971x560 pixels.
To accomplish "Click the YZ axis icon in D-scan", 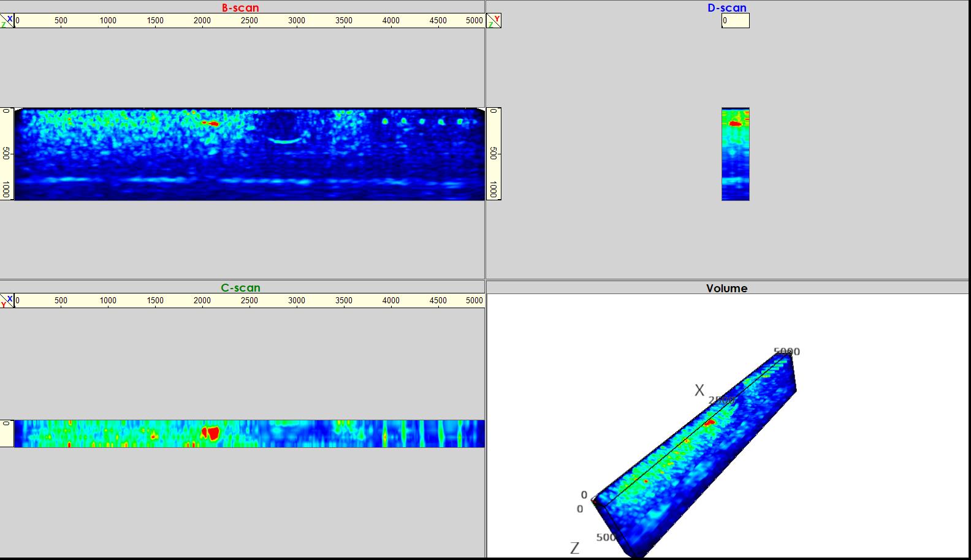I will point(493,21).
